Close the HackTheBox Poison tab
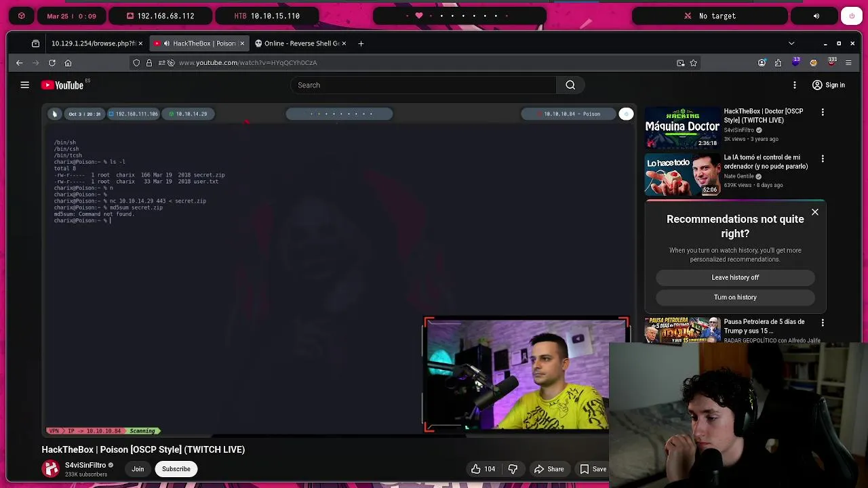Viewport: 868px width, 488px height. click(x=242, y=43)
